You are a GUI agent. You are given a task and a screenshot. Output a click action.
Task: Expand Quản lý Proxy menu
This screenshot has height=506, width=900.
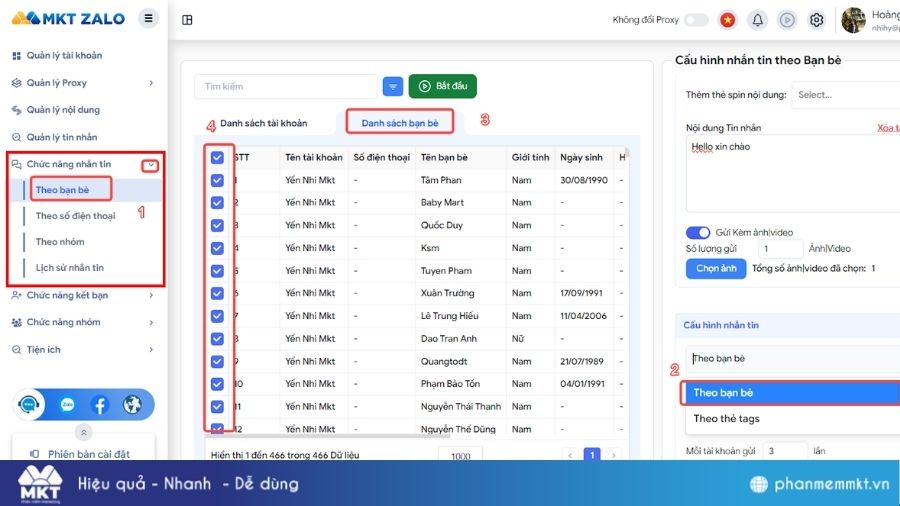[x=83, y=83]
